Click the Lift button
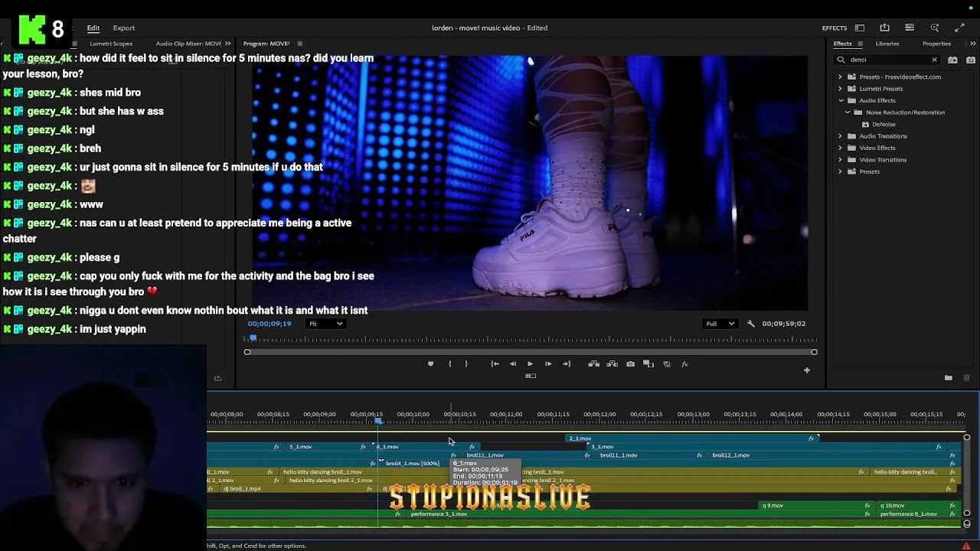Image resolution: width=980 pixels, height=551 pixels. (x=593, y=364)
